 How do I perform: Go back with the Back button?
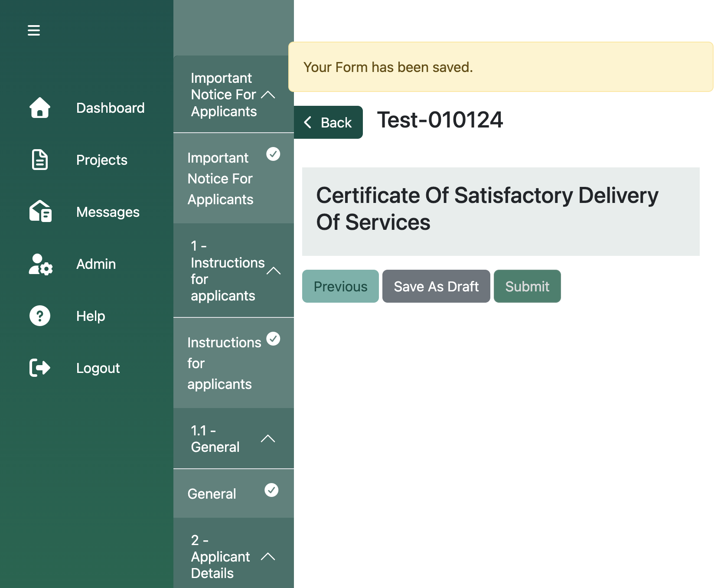pyautogui.click(x=328, y=122)
